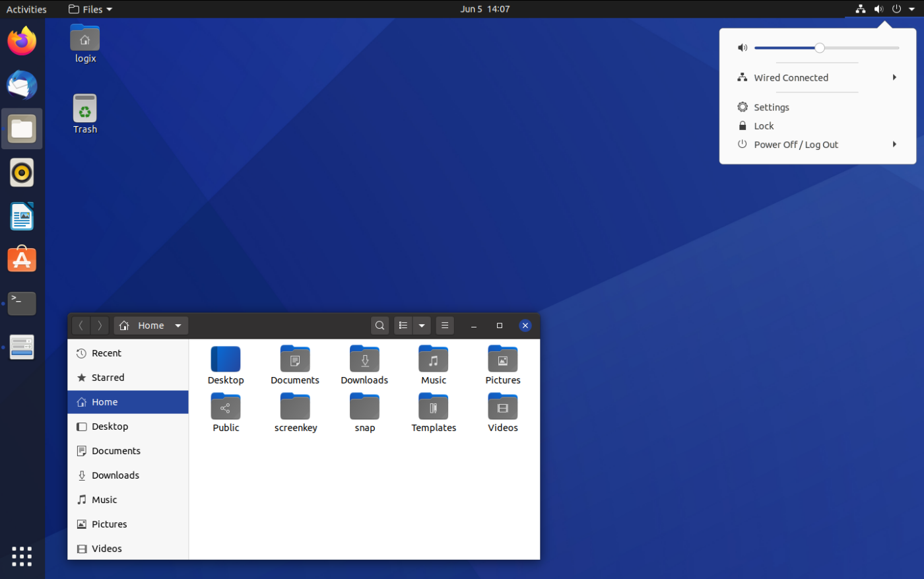
Task: Open the Firefox dock icon
Action: (22, 40)
